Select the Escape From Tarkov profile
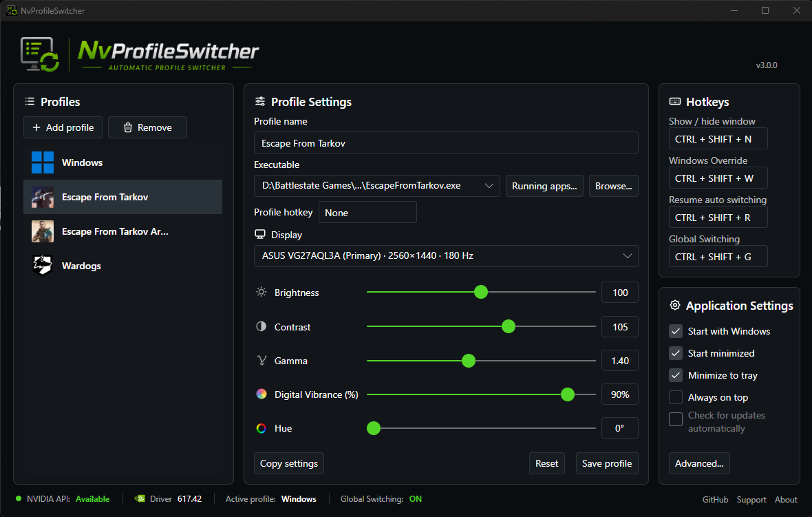812x517 pixels. (x=122, y=197)
